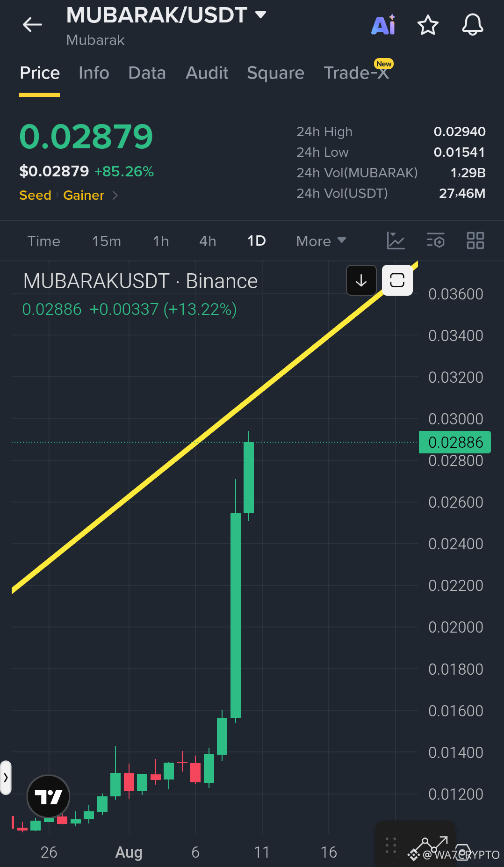
Task: Click the down-arrow chart button
Action: pyautogui.click(x=361, y=280)
